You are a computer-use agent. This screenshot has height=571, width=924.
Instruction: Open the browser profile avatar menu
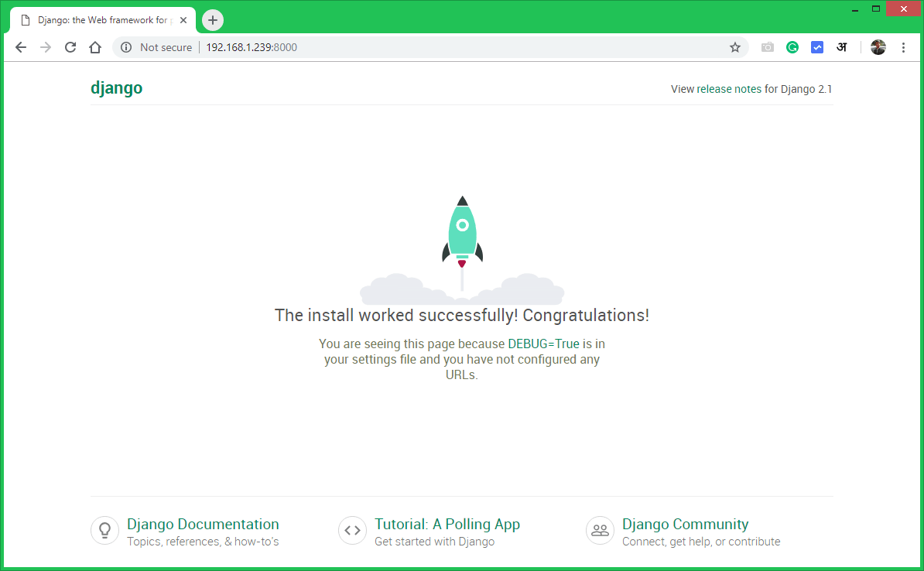coord(878,47)
